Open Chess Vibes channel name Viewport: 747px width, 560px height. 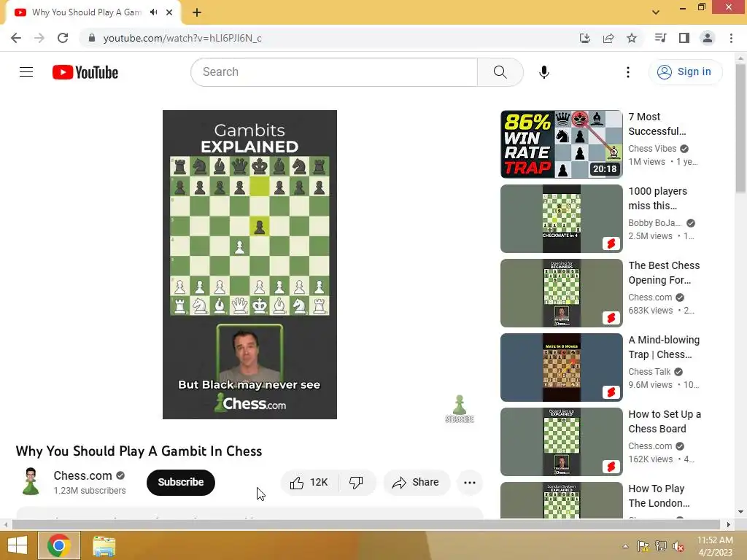[652, 149]
